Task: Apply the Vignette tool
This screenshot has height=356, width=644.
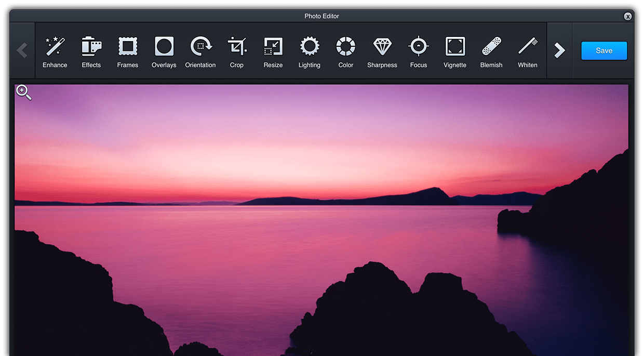Action: [x=455, y=51]
